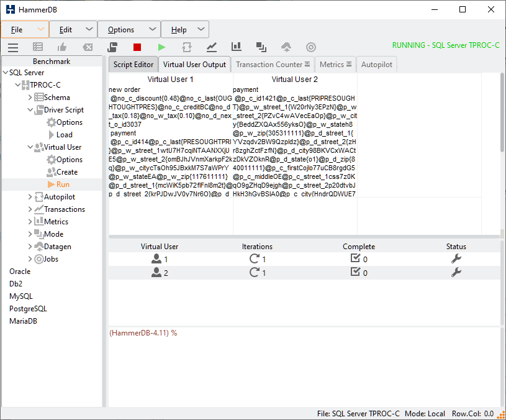This screenshot has width=506, height=420.
Task: Switch to the Virtual User Output tab
Action: click(x=194, y=65)
